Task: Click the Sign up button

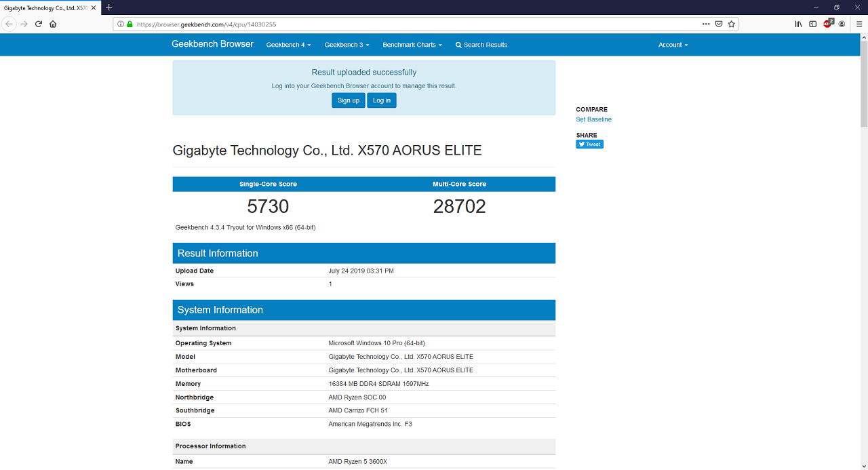Action: pos(349,100)
